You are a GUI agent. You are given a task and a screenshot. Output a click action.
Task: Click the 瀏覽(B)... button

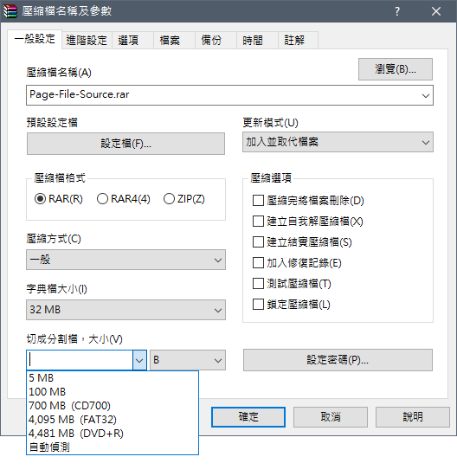pyautogui.click(x=396, y=69)
